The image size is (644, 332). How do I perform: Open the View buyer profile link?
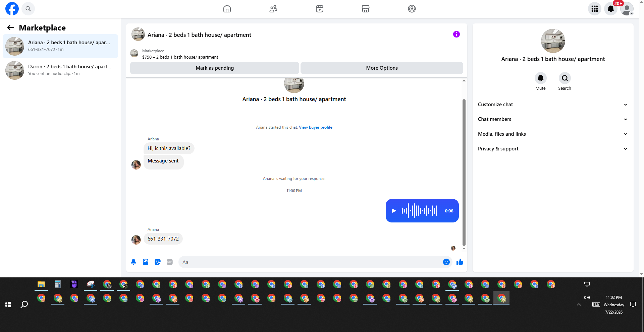[x=316, y=127]
